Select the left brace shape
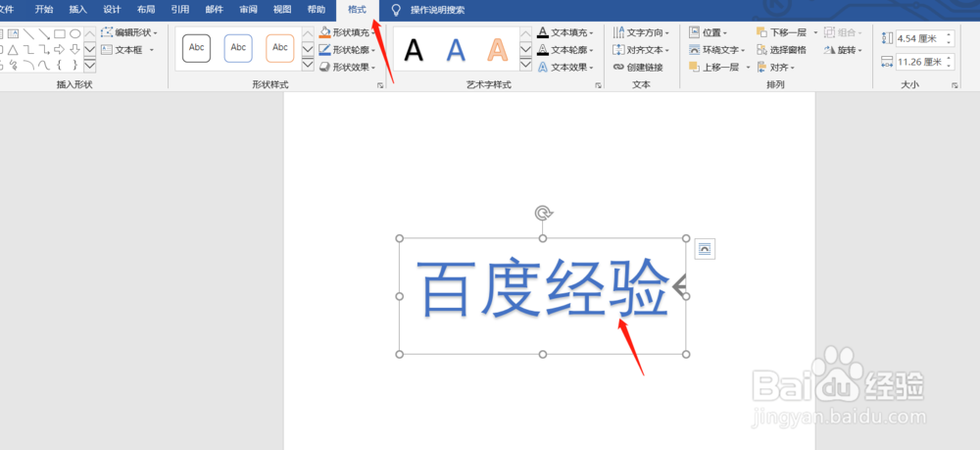The width and height of the screenshot is (980, 450). 60,65
